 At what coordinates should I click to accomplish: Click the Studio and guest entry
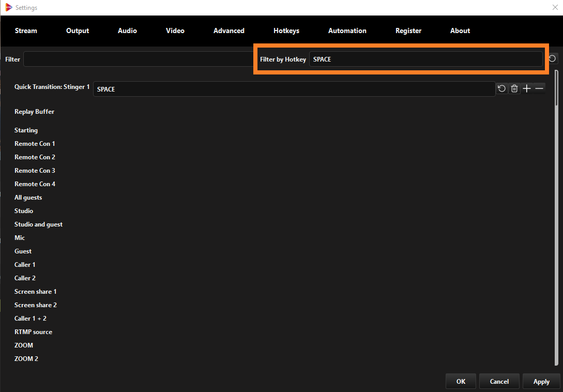tap(38, 224)
